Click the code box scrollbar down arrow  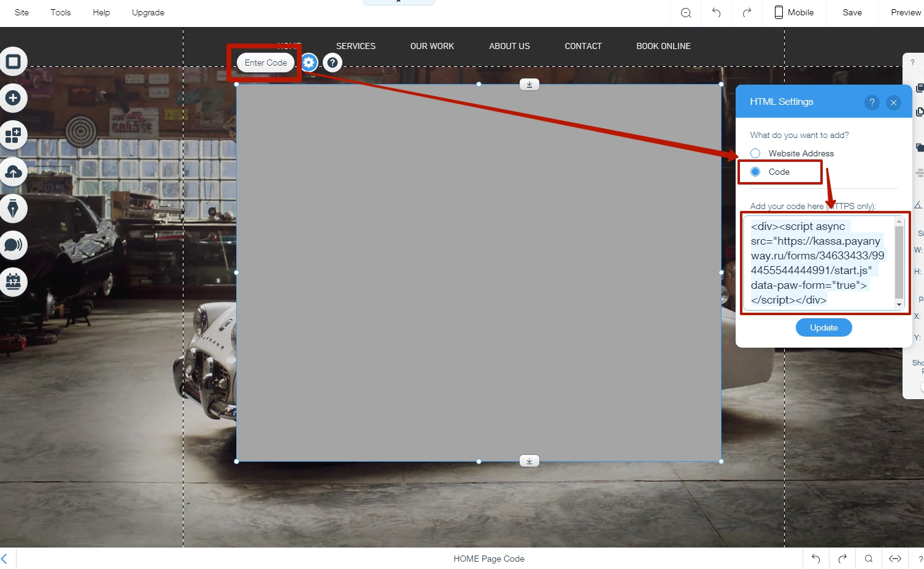[899, 305]
